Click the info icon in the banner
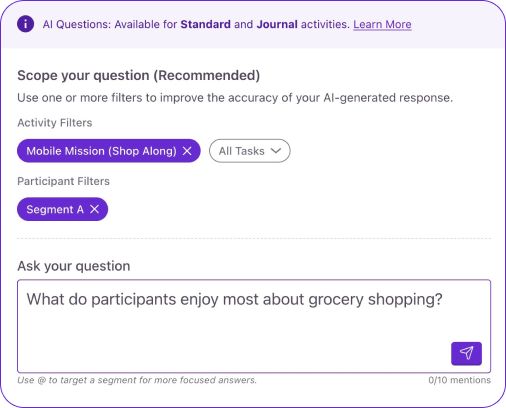 coord(26,24)
